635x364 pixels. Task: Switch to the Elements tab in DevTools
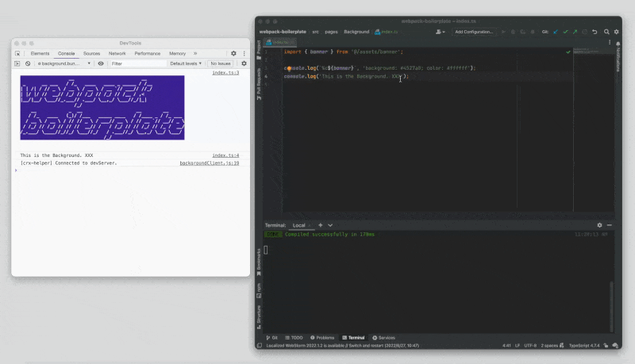[x=40, y=53]
